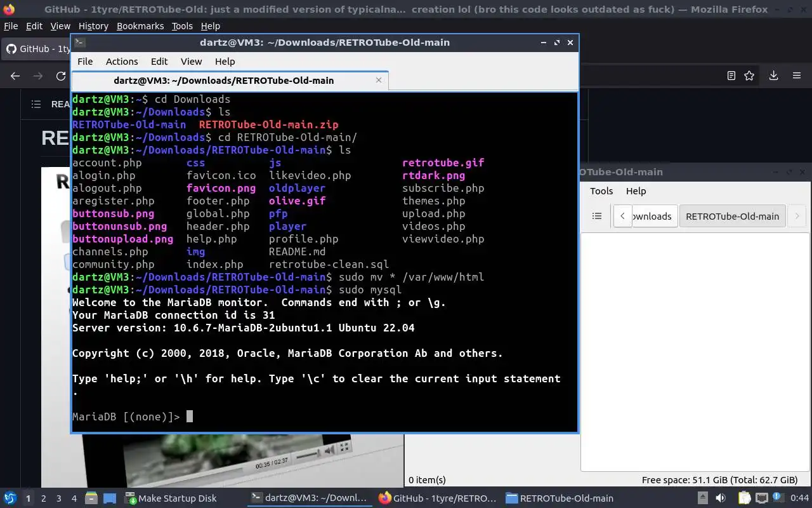Open file manager Tools menu
Viewport: 812px width, 508px height.
601,191
